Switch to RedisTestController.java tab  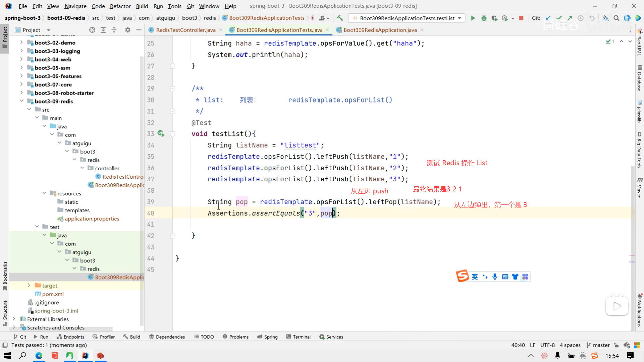pyautogui.click(x=185, y=30)
